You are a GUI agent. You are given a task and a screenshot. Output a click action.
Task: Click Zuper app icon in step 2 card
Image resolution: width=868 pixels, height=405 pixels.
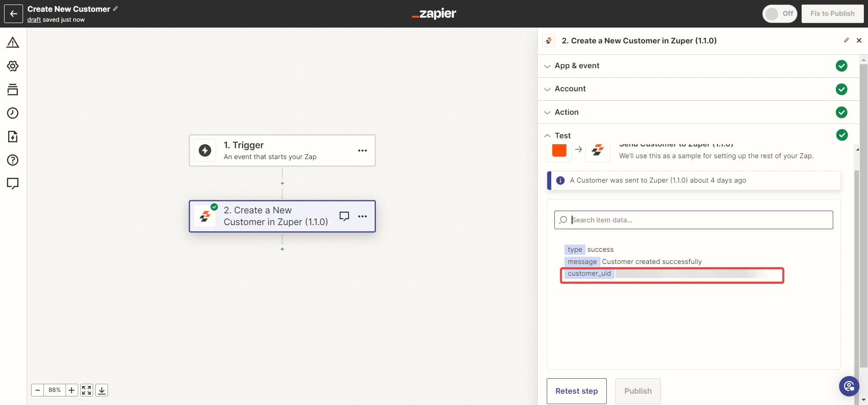pyautogui.click(x=205, y=216)
